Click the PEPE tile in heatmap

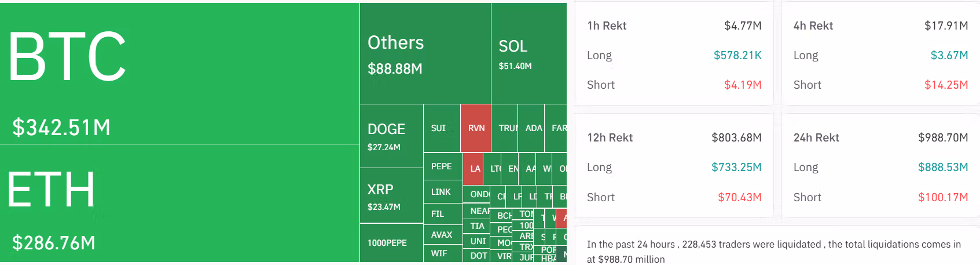click(x=443, y=166)
